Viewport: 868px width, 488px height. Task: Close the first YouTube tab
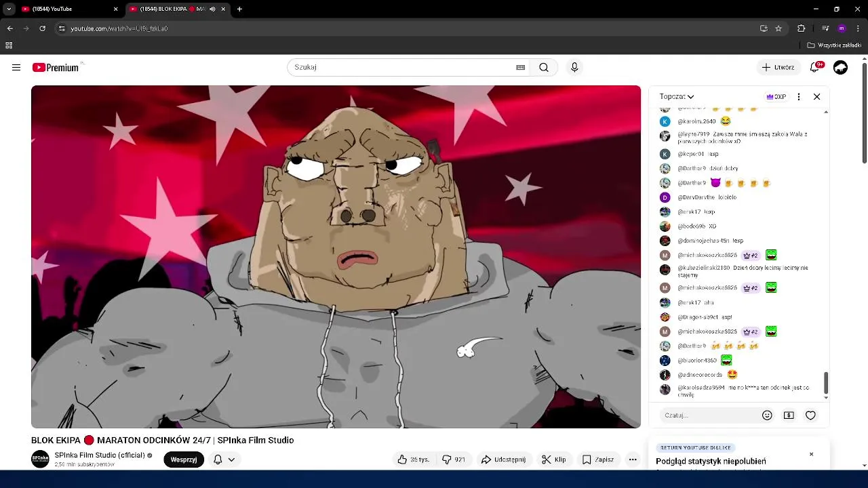(115, 9)
